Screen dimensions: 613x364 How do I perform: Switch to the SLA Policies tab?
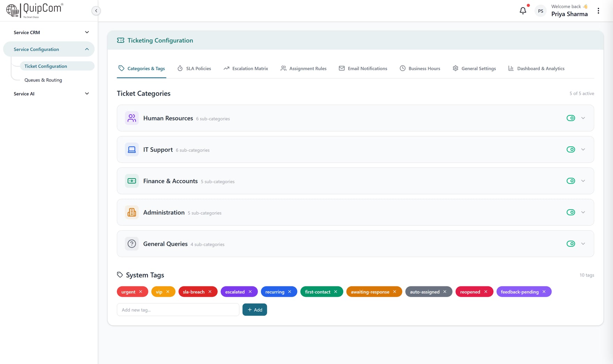[194, 69]
